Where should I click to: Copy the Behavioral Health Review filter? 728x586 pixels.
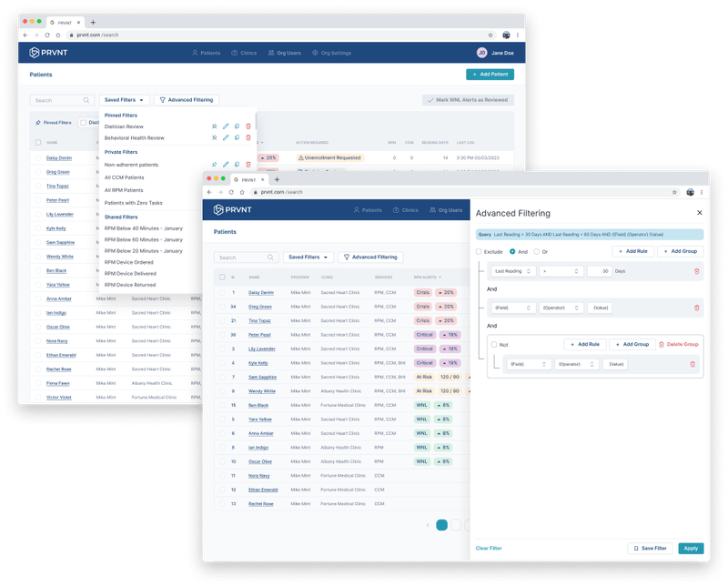[237, 137]
